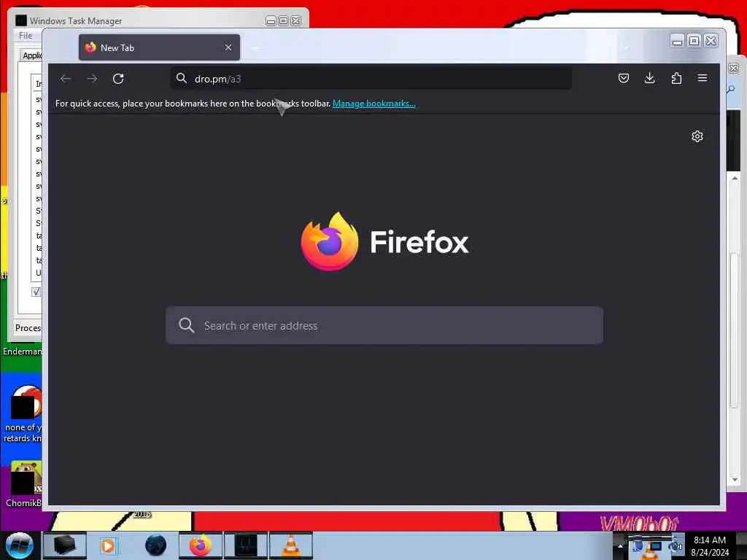
Task: Close the New Tab tab
Action: (x=228, y=47)
